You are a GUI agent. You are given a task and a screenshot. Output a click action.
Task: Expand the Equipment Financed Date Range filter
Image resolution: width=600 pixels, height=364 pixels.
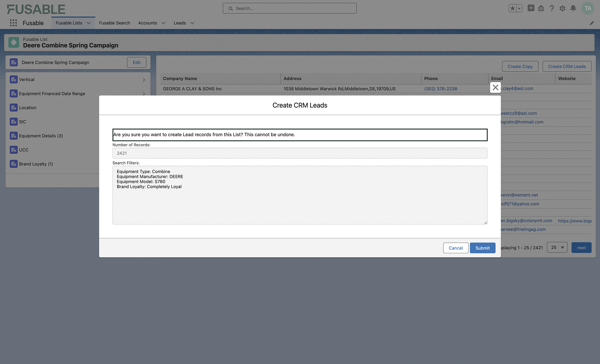[144, 94]
